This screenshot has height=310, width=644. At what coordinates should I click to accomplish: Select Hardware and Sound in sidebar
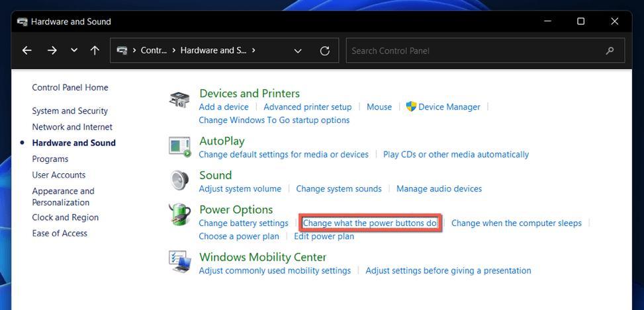[74, 143]
